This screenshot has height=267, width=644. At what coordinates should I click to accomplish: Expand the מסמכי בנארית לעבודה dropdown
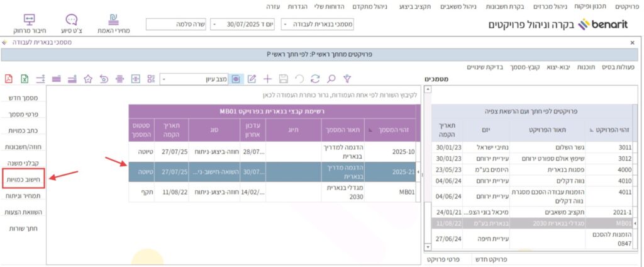[286, 24]
